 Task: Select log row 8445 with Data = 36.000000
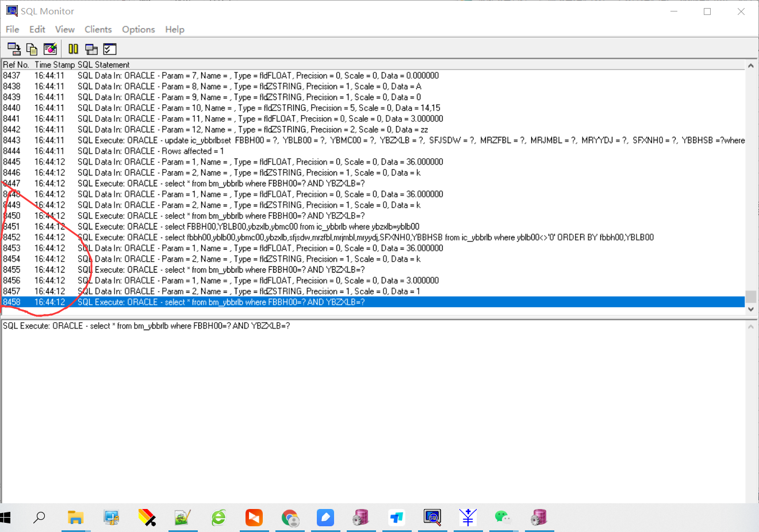tap(374, 162)
